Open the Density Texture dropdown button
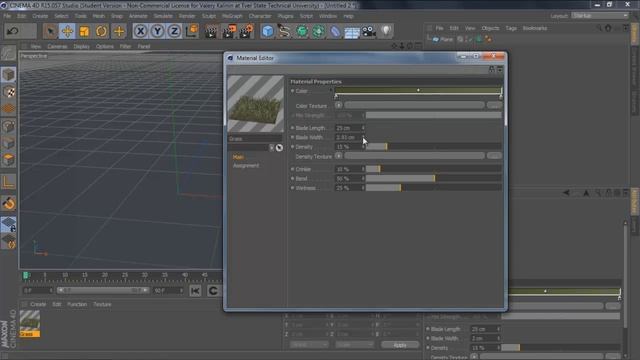Image resolution: width=640 pixels, height=360 pixels. click(x=338, y=156)
